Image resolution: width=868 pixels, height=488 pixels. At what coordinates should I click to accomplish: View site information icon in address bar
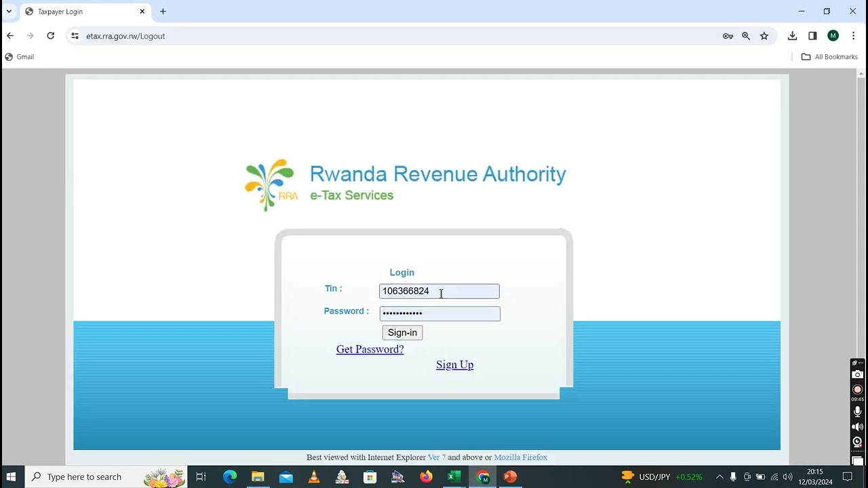click(75, 36)
